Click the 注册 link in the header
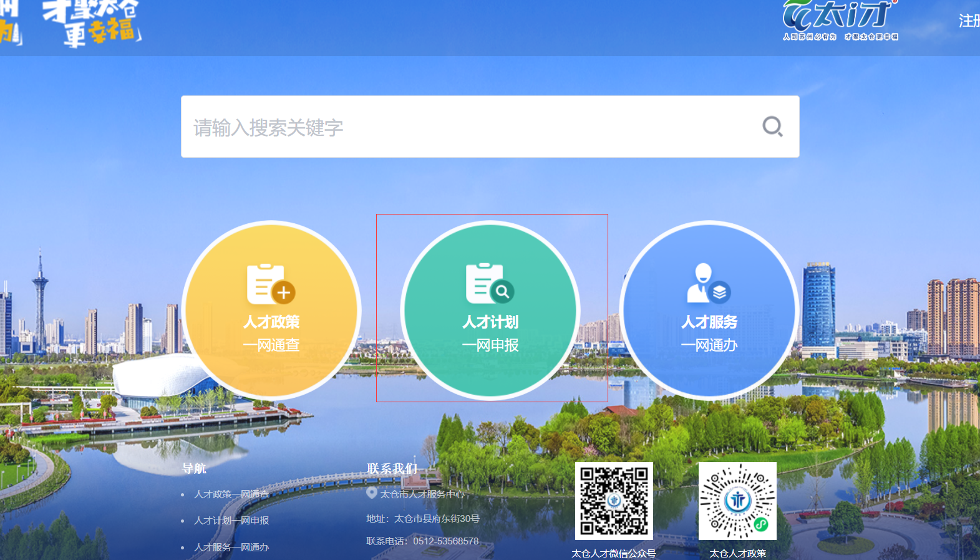This screenshot has width=980, height=560. (969, 21)
